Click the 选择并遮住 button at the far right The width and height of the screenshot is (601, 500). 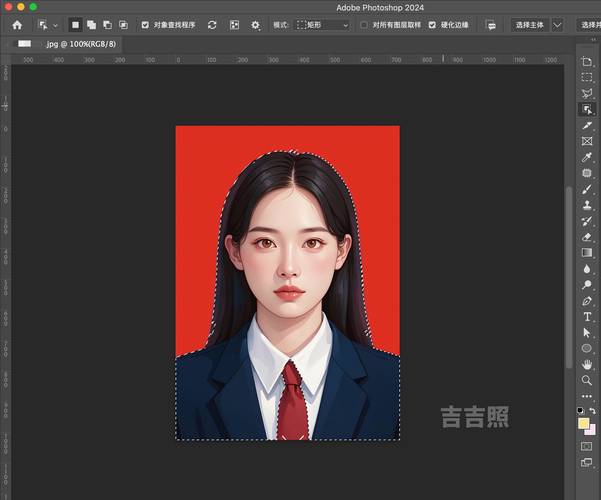point(589,25)
